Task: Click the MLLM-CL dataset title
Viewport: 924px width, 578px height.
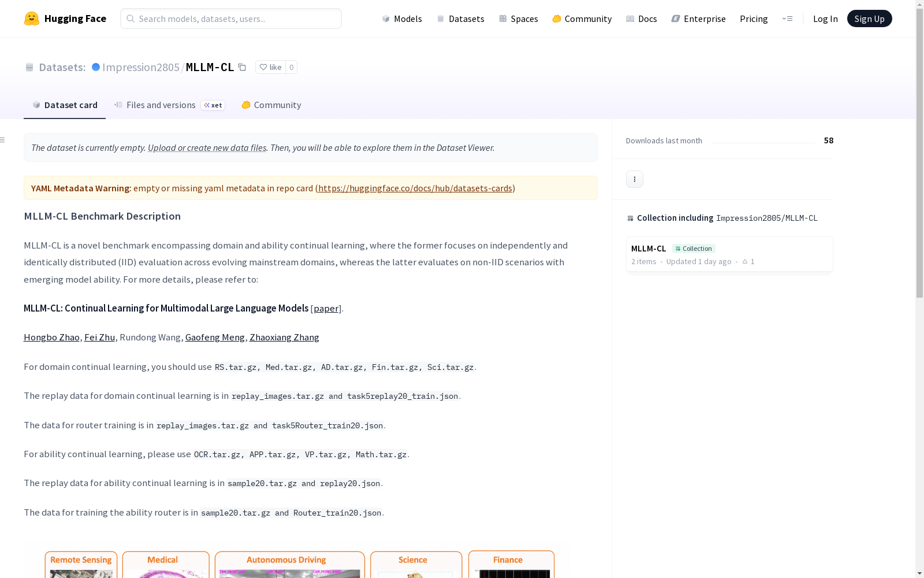Action: (210, 67)
